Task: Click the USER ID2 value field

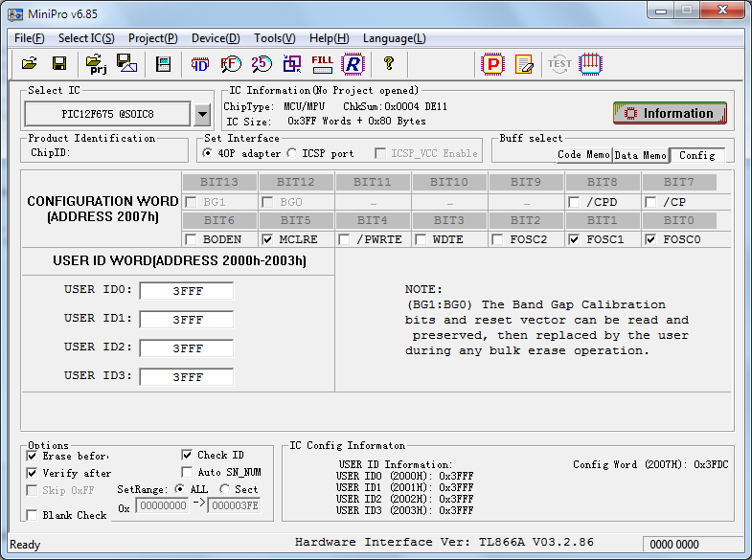Action: click(187, 348)
